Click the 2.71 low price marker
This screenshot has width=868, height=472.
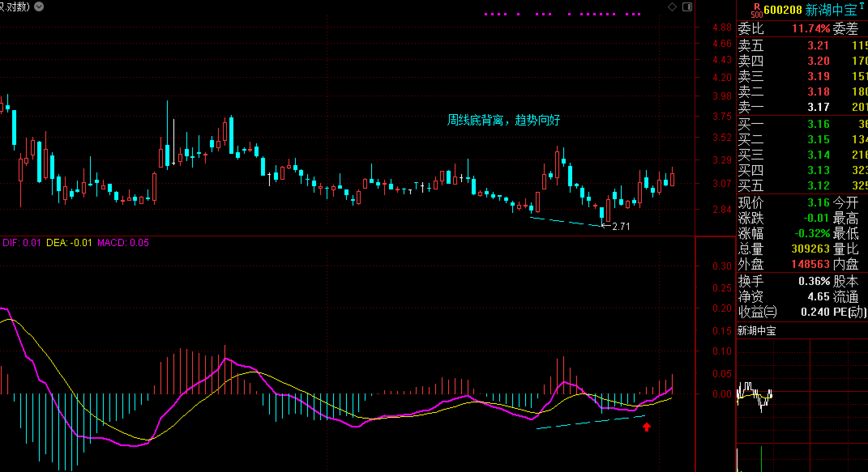pyautogui.click(x=616, y=226)
